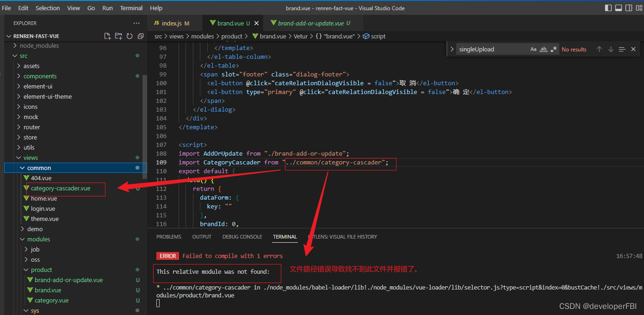Go to previous find match arrow
This screenshot has width=644, height=315.
point(599,49)
